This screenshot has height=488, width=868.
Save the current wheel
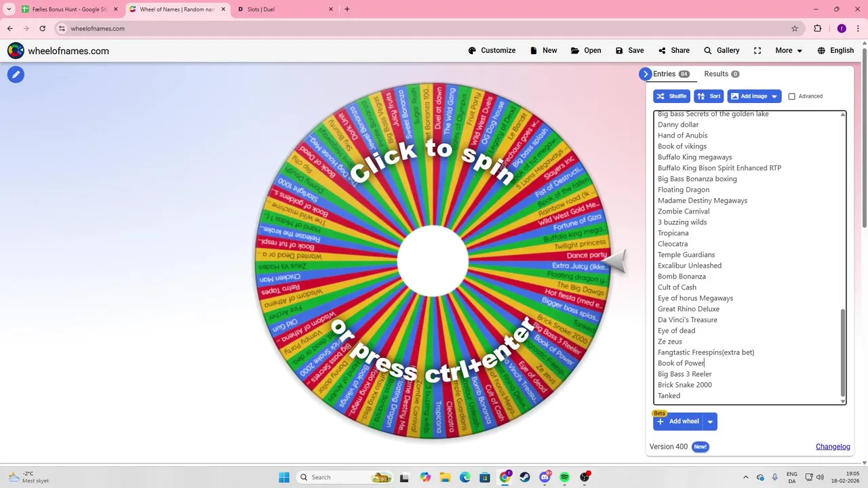coord(629,51)
